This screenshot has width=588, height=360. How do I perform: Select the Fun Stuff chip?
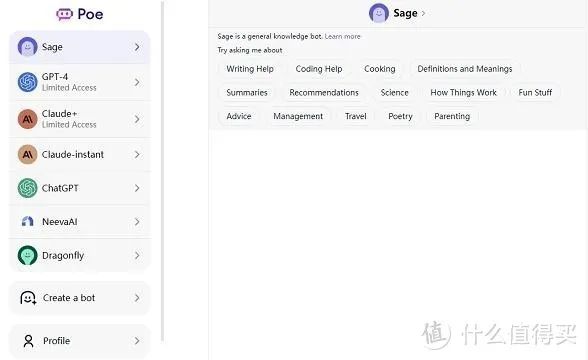coord(535,93)
